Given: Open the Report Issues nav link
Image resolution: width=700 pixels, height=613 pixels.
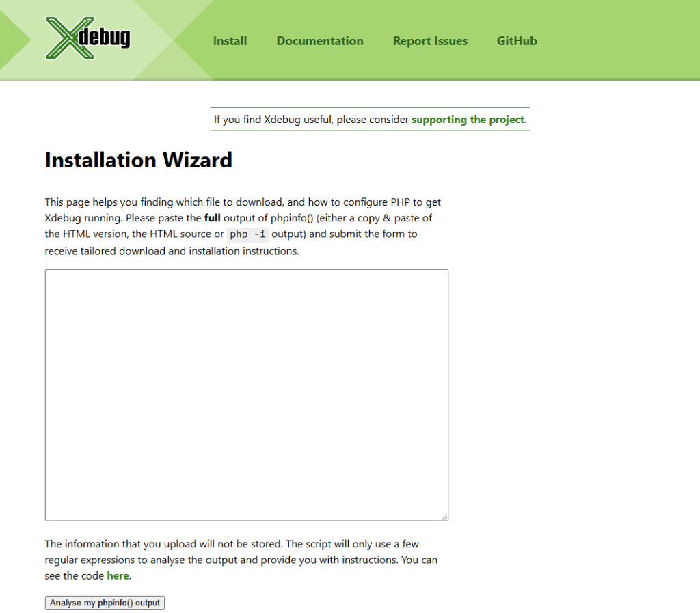Looking at the screenshot, I should (x=430, y=41).
